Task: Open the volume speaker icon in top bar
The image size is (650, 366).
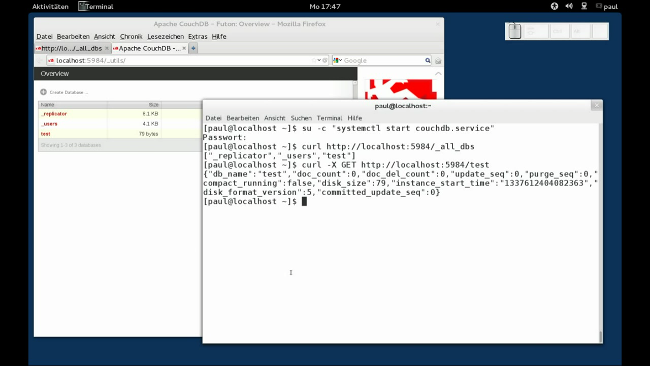Action: pos(569,6)
